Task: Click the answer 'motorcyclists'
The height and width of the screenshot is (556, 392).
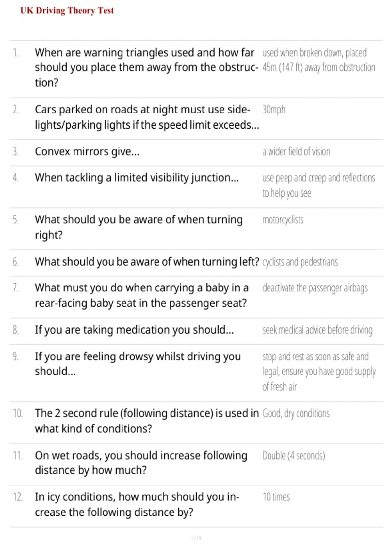Action: point(283,220)
